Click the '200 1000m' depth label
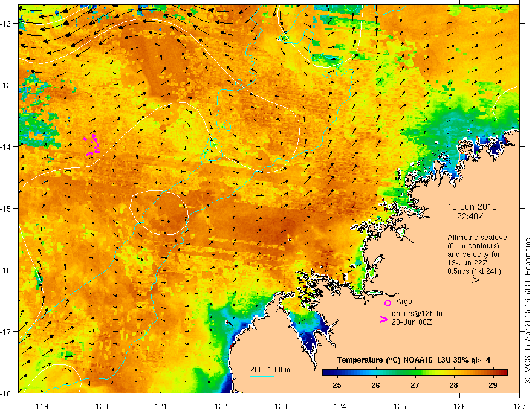This screenshot has height=411, width=532. 270,370
